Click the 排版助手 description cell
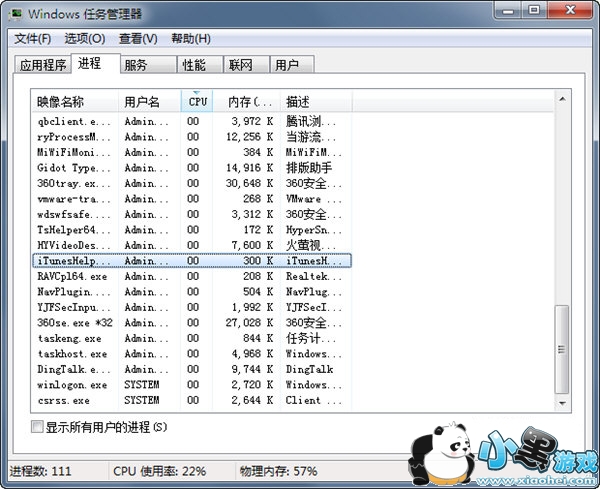Viewport: 600px width, 489px height. tap(309, 168)
